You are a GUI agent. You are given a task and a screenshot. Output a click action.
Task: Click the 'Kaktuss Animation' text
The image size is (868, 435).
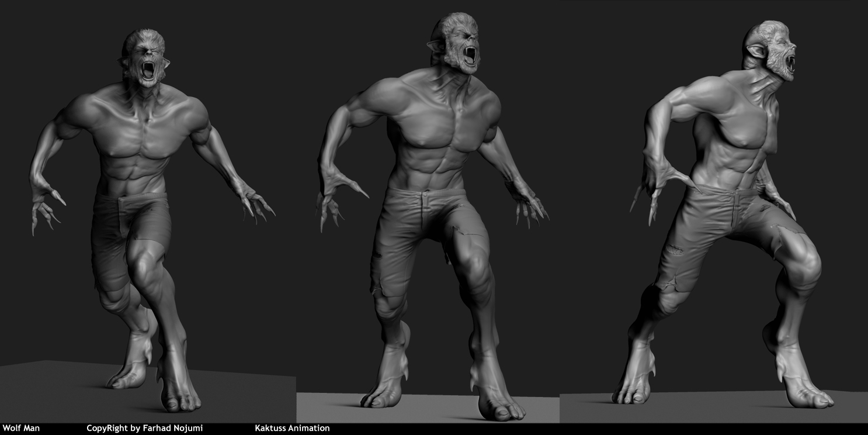292,429
